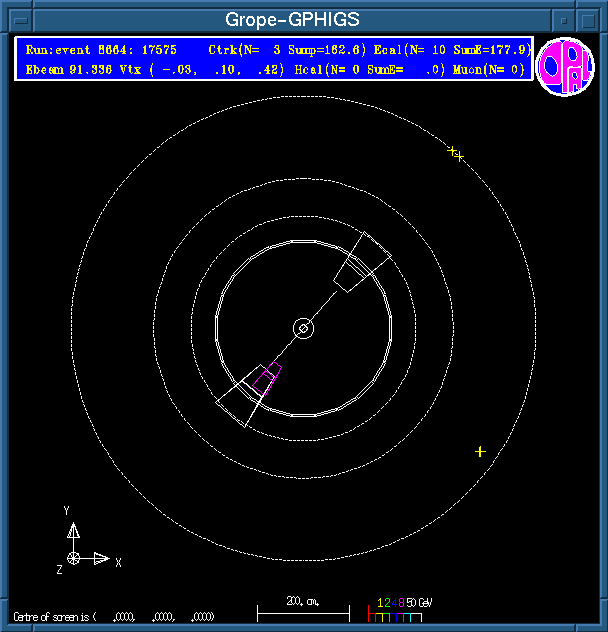The image size is (608, 632).
Task: Click the interaction vertex circle at center
Action: click(x=303, y=328)
